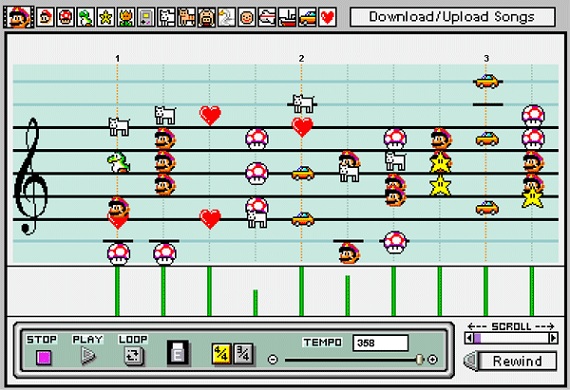The height and width of the screenshot is (390, 570).
Task: Click the Yoshi note on the staff
Action: click(119, 162)
